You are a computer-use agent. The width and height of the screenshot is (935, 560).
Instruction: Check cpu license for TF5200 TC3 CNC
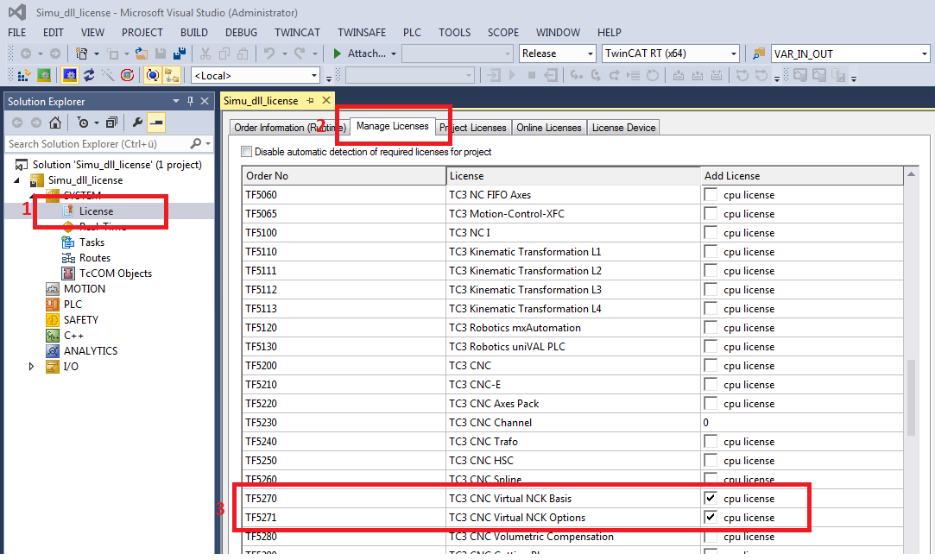click(x=711, y=365)
